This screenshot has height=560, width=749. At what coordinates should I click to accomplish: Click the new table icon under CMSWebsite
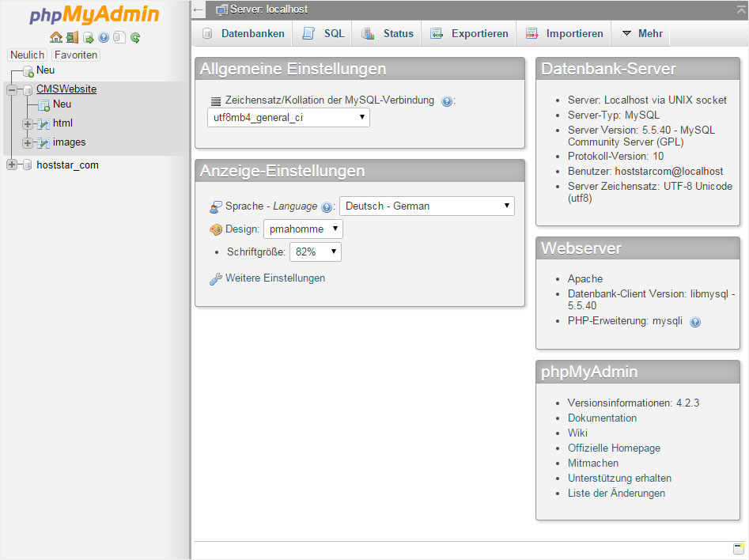click(44, 104)
